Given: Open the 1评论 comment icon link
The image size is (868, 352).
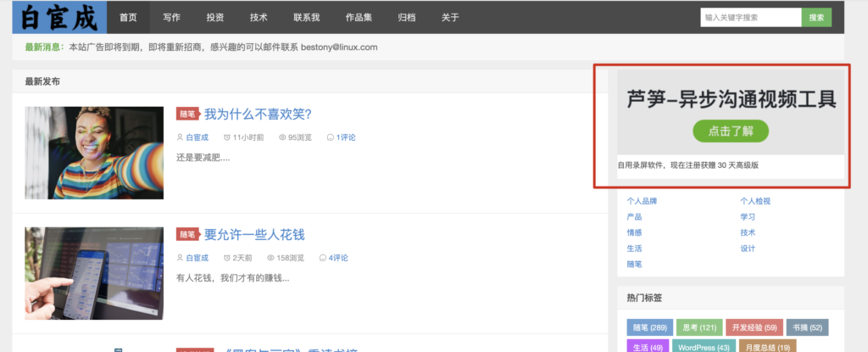Looking at the screenshot, I should tap(341, 137).
